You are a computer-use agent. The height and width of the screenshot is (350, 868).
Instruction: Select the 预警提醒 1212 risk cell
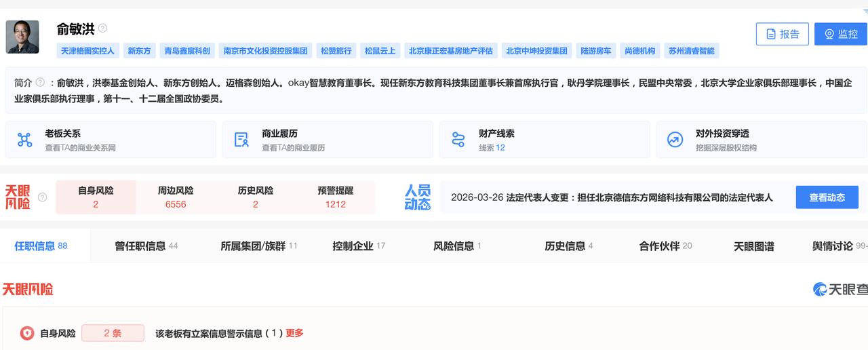[x=336, y=197]
